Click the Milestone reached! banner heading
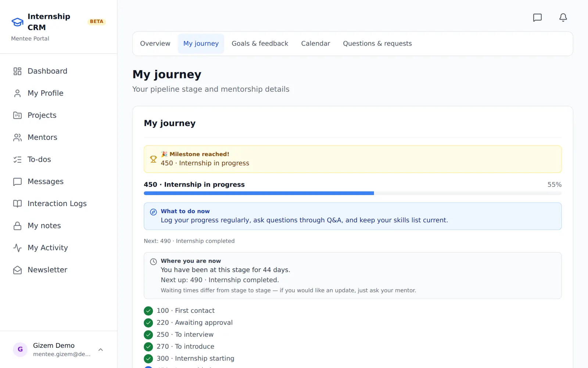The height and width of the screenshot is (368, 588). [199, 154]
